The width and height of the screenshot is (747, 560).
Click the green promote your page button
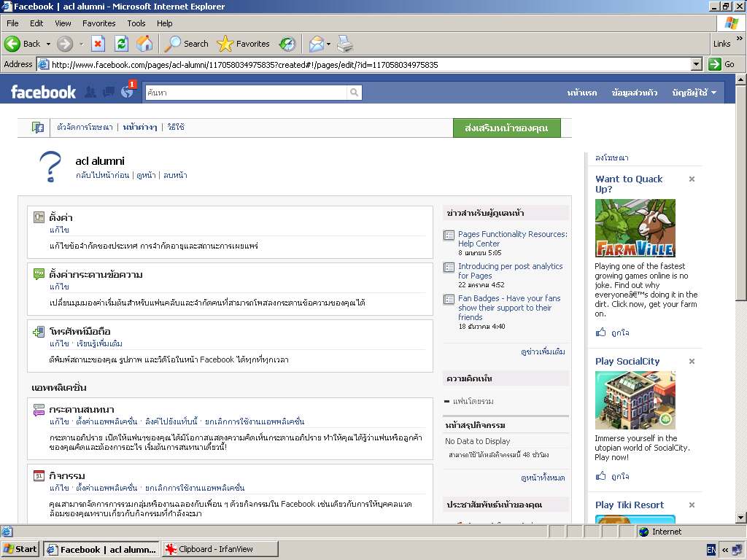(x=506, y=128)
